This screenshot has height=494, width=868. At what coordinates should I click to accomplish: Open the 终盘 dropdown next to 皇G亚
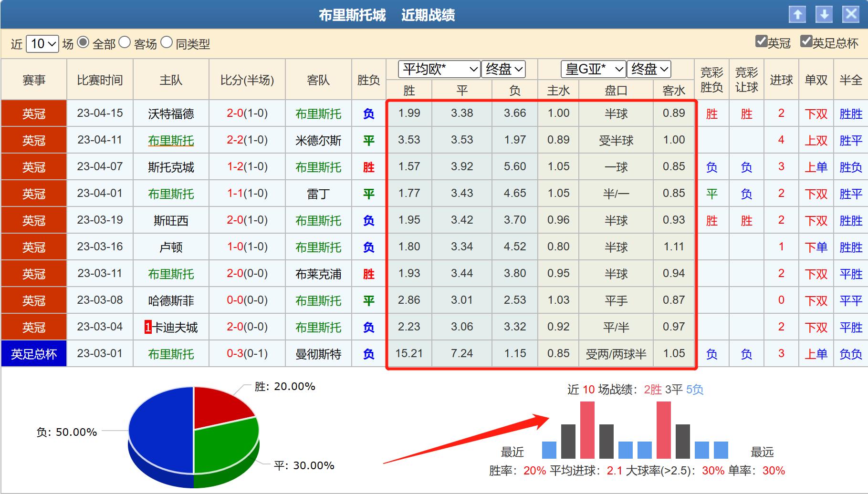click(x=650, y=69)
